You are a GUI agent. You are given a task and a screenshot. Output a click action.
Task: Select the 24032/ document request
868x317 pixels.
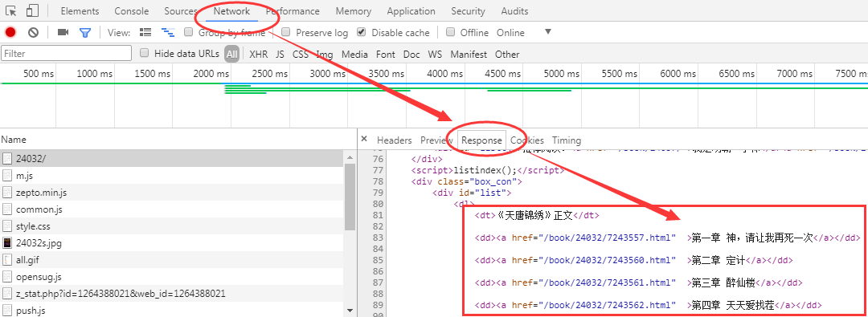click(172, 158)
